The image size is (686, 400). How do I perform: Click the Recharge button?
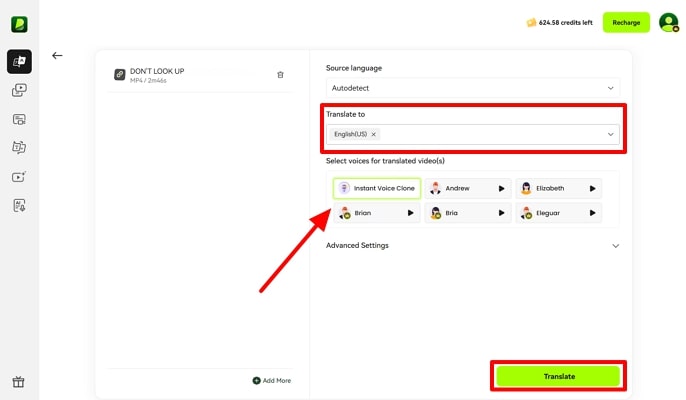[x=626, y=22]
